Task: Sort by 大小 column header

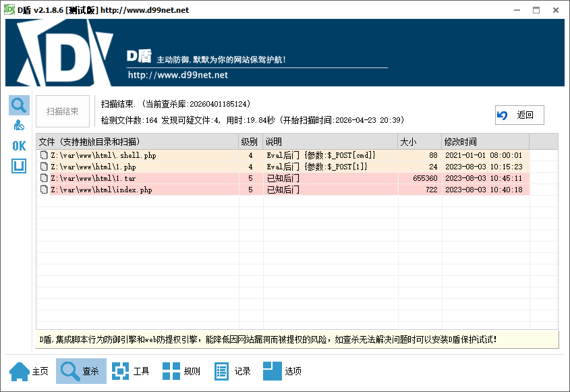Action: click(418, 142)
